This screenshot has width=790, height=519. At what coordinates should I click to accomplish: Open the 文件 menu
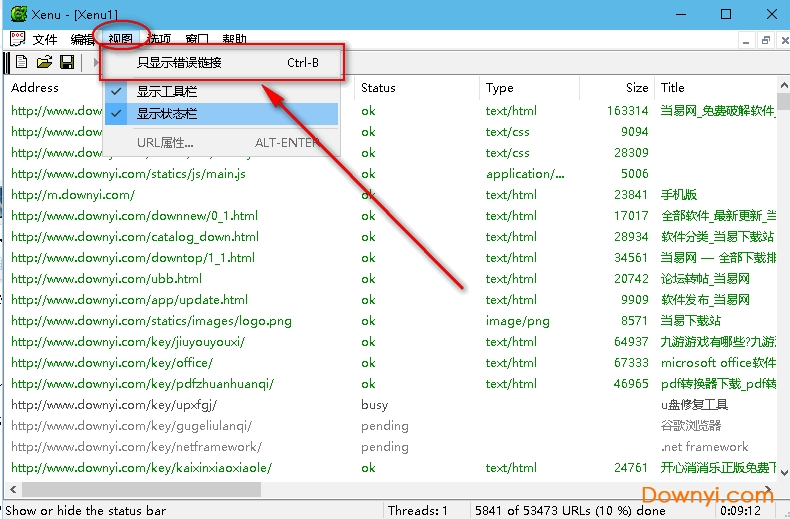pyautogui.click(x=45, y=40)
